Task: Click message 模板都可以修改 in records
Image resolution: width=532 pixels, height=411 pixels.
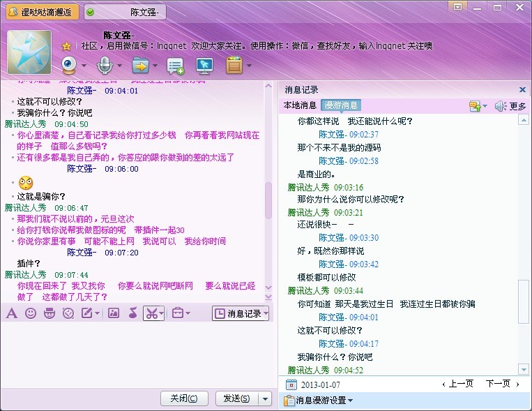Action: pyautogui.click(x=326, y=278)
